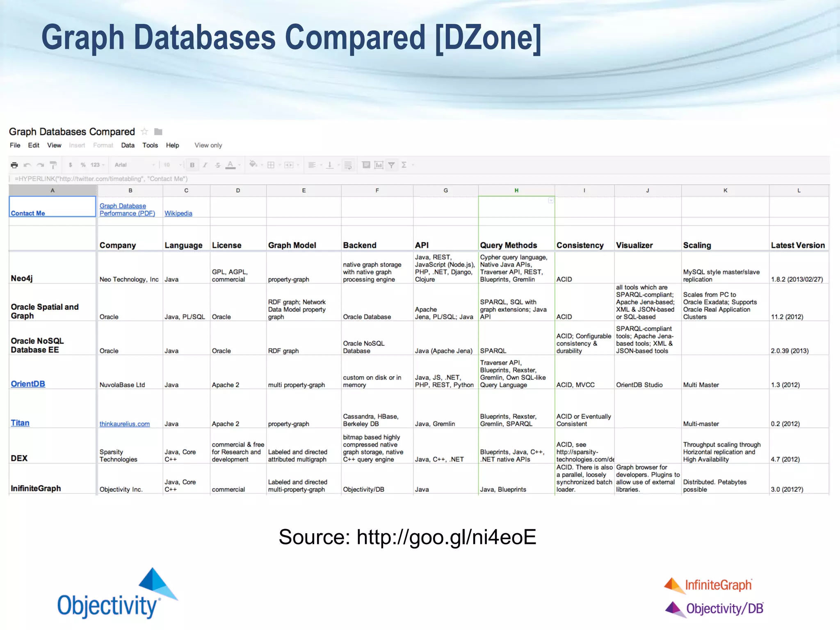
Task: Click the Filter funnel icon
Action: click(x=392, y=165)
